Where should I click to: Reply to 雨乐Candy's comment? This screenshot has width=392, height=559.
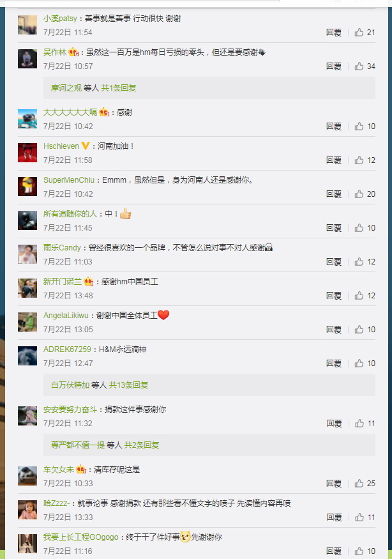point(334,262)
